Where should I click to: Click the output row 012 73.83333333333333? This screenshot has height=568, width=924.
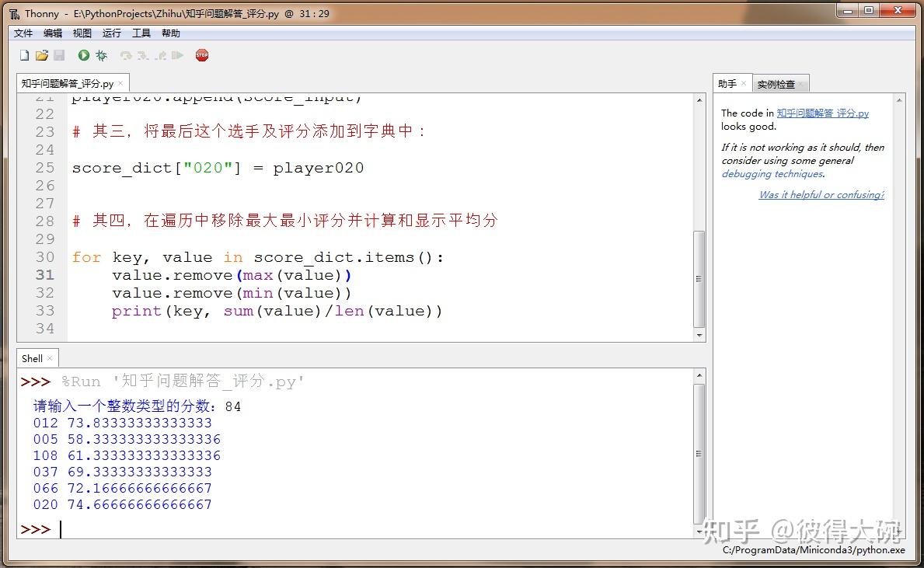point(123,423)
